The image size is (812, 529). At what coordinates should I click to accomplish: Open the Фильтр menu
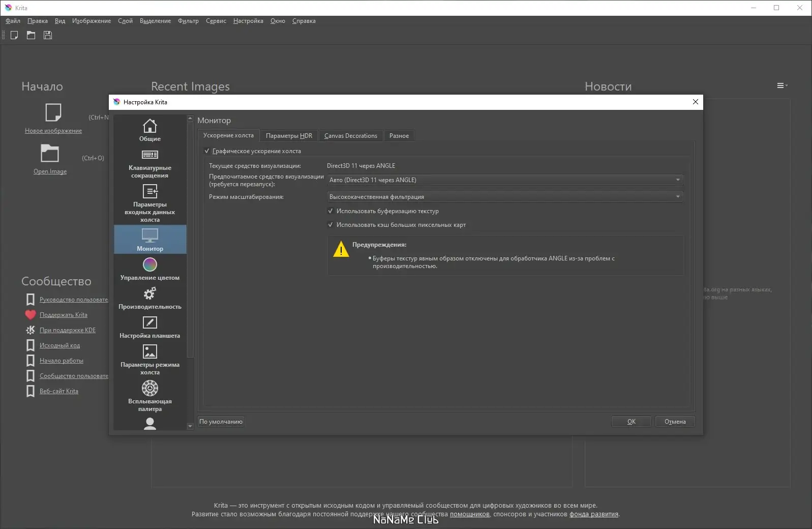click(188, 21)
